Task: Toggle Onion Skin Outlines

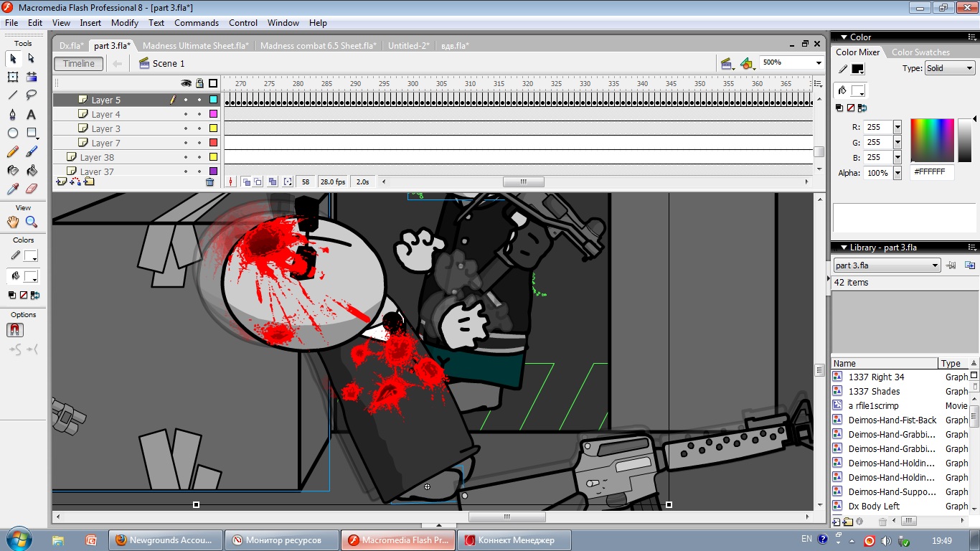Action: click(258, 182)
